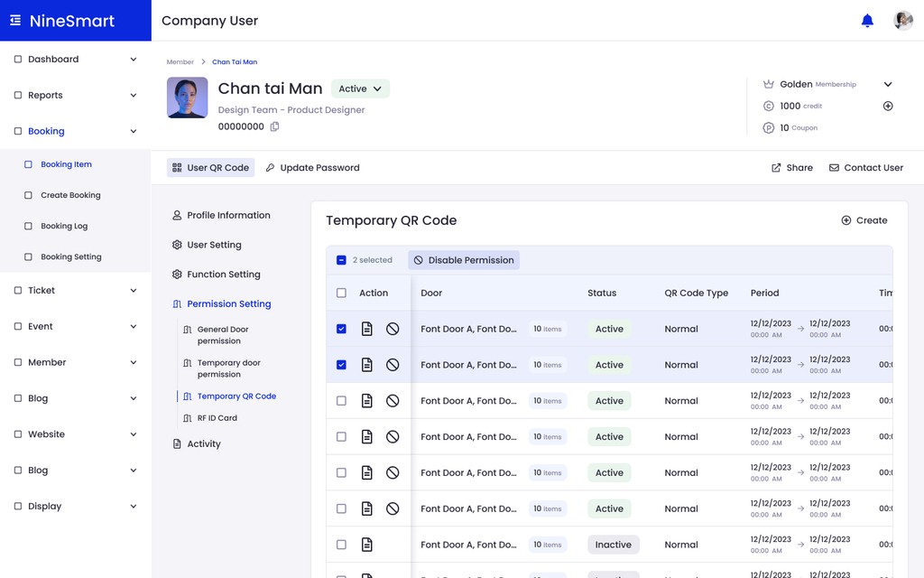
Task: Toggle the select-all checkbox in table header
Action: [x=341, y=294]
